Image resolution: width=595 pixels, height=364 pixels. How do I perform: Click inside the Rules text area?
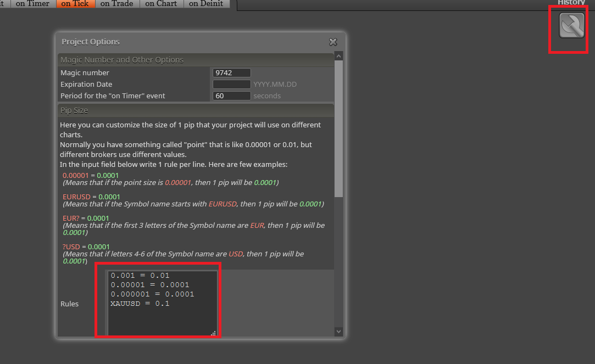163,303
